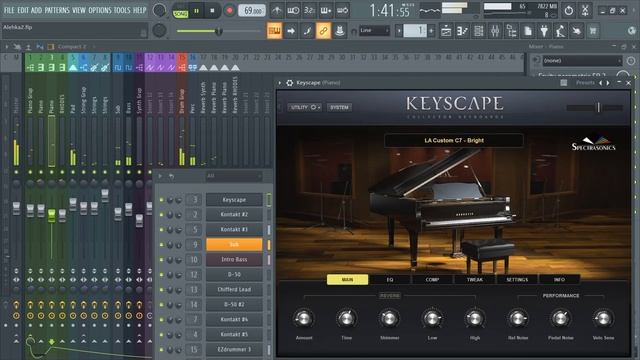This screenshot has height=360, width=640.
Task: Mute the Kontakt #3 channel LED
Action: [x=162, y=230]
